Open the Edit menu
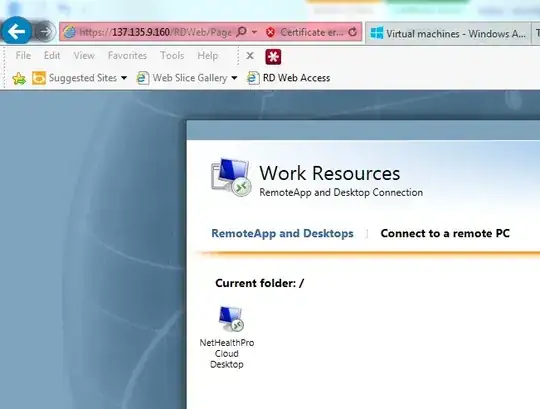This screenshot has width=540, height=409. (52, 55)
